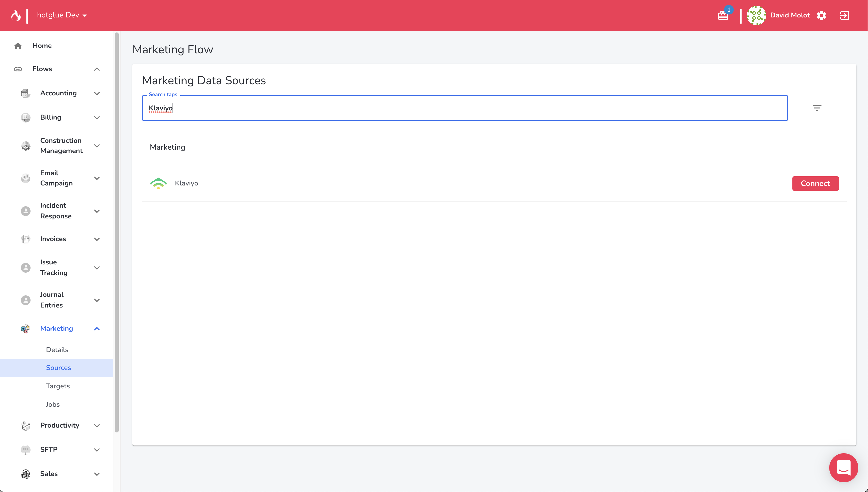The height and width of the screenshot is (492, 868).
Task: Click the Marketing Data Sources heading
Action: pyautogui.click(x=204, y=80)
